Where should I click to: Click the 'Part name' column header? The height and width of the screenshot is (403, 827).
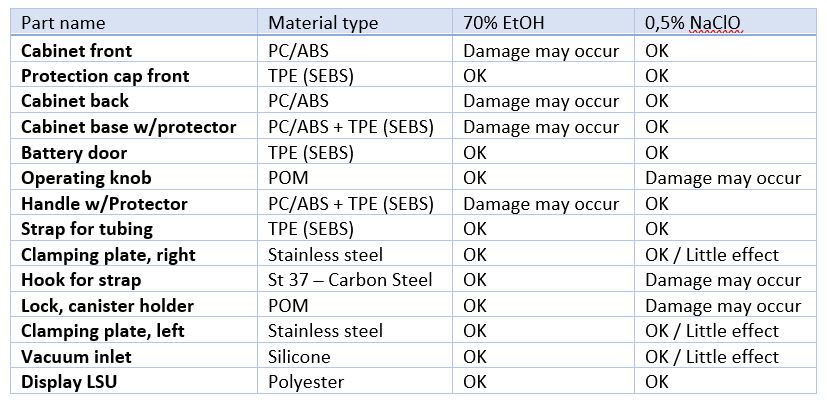62,23
